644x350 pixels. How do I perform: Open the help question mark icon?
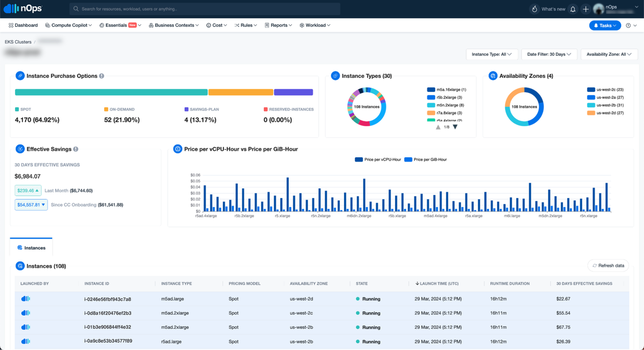[628, 25]
